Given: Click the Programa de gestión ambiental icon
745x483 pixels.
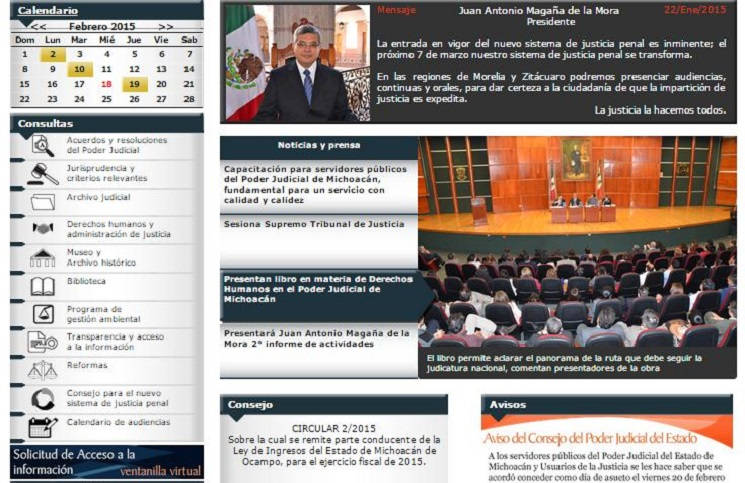Looking at the screenshot, I should (42, 314).
